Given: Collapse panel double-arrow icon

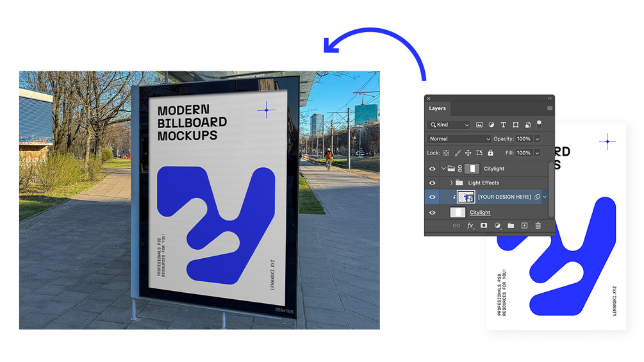Looking at the screenshot, I should click(x=550, y=99).
